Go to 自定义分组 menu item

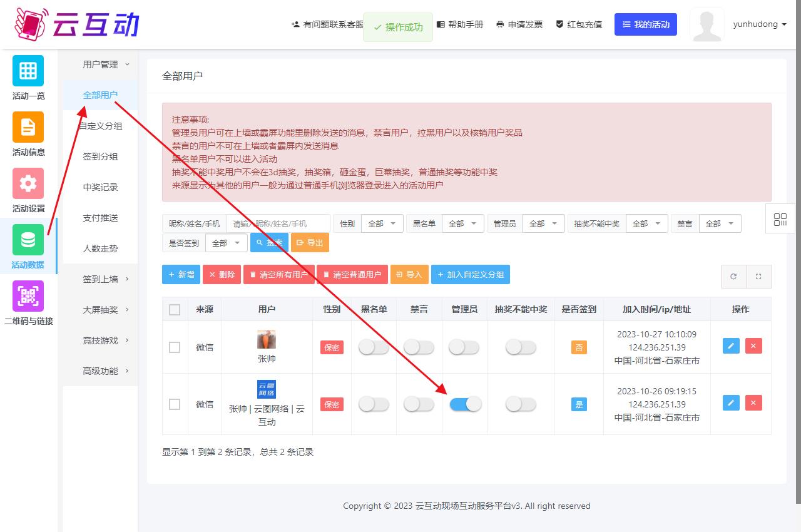[x=101, y=126]
